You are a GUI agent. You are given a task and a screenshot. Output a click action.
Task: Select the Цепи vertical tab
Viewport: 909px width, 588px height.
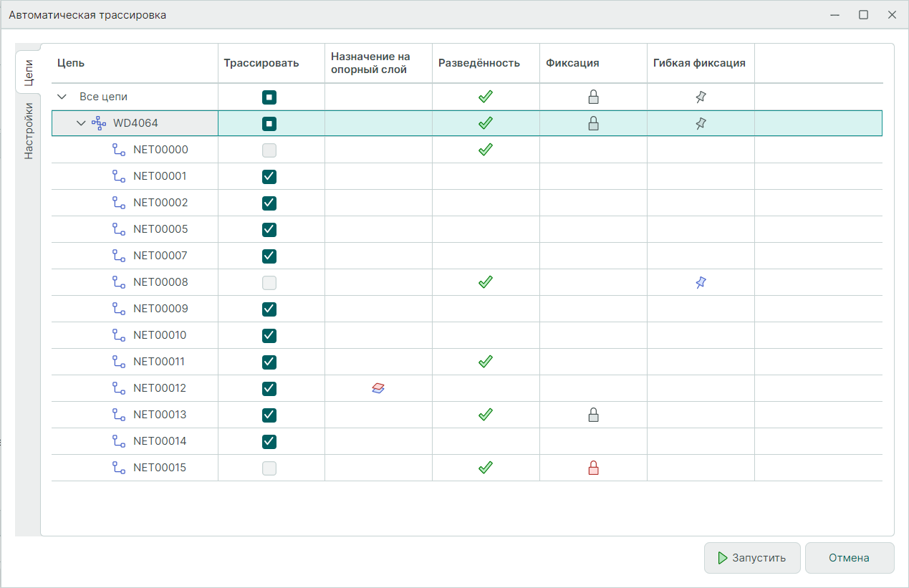click(x=28, y=72)
